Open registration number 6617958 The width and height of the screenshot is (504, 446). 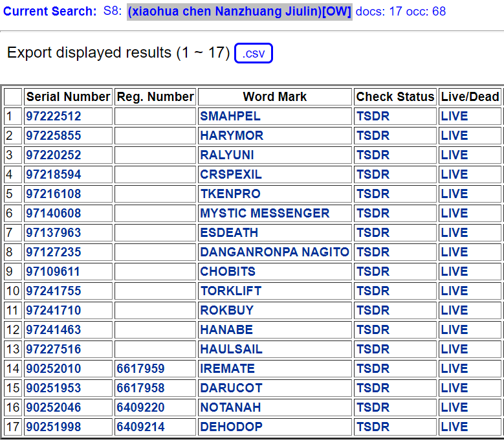pyautogui.click(x=140, y=388)
